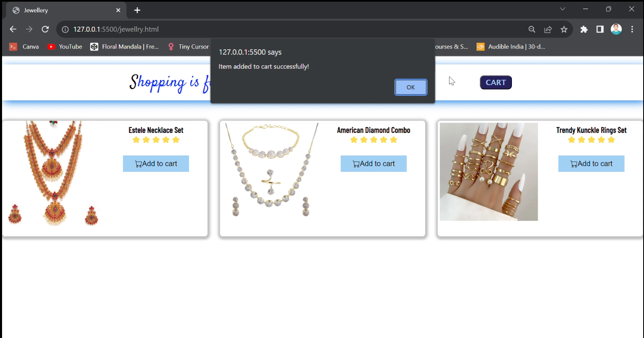
Task: Open the Chrome three-dot menu
Action: (632, 29)
